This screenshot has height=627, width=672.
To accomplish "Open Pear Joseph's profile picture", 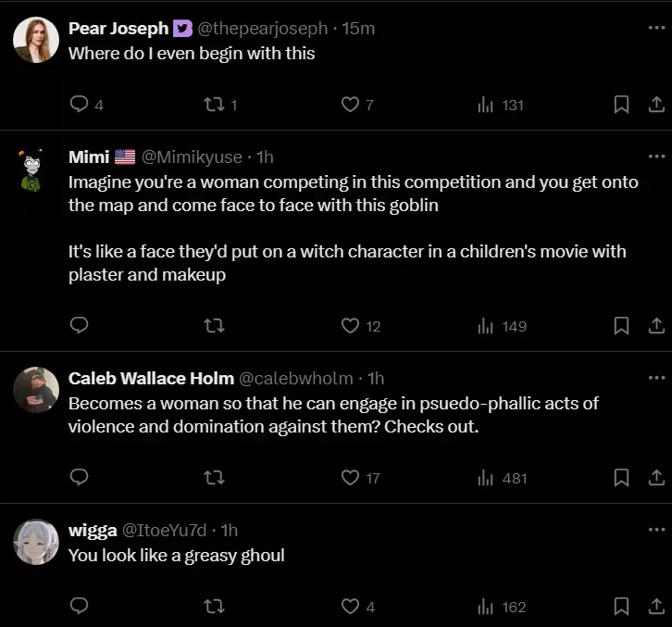I will pyautogui.click(x=36, y=41).
